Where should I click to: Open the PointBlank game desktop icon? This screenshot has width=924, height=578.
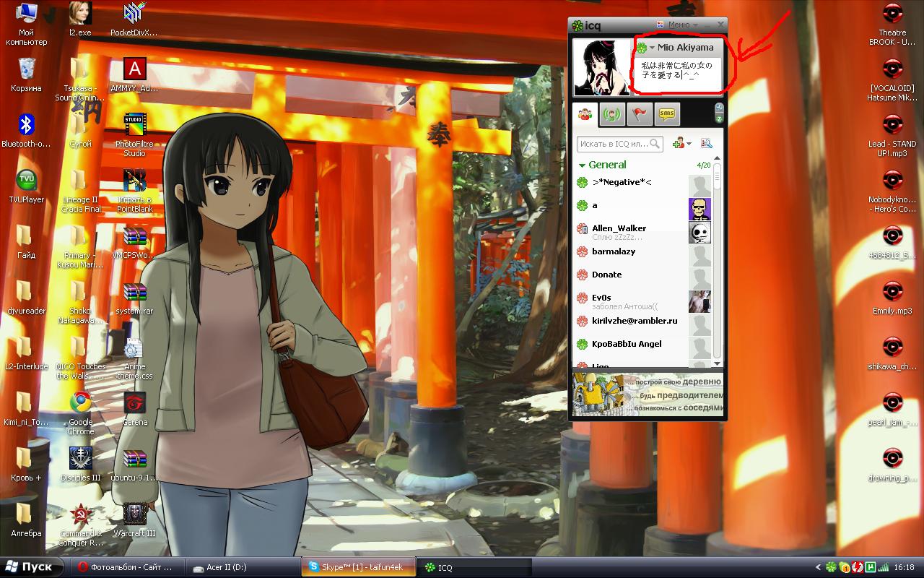click(x=134, y=190)
